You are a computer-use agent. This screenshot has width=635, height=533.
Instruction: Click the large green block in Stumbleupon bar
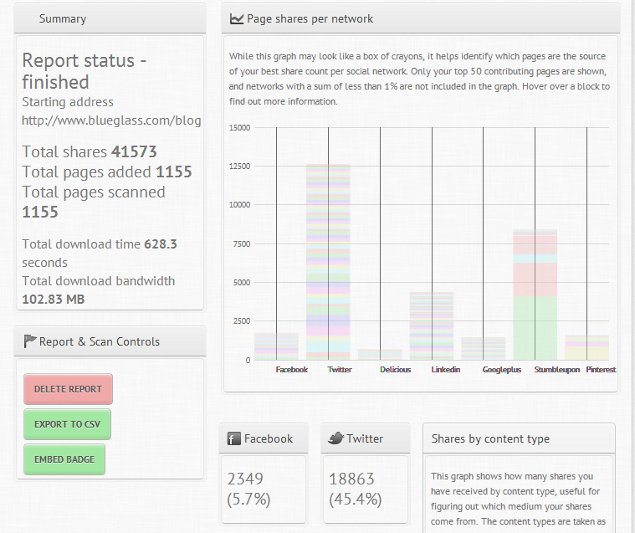(535, 327)
